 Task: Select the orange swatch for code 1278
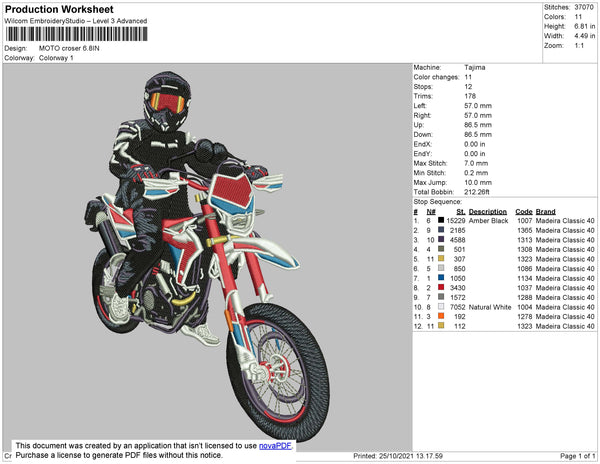pos(441,316)
